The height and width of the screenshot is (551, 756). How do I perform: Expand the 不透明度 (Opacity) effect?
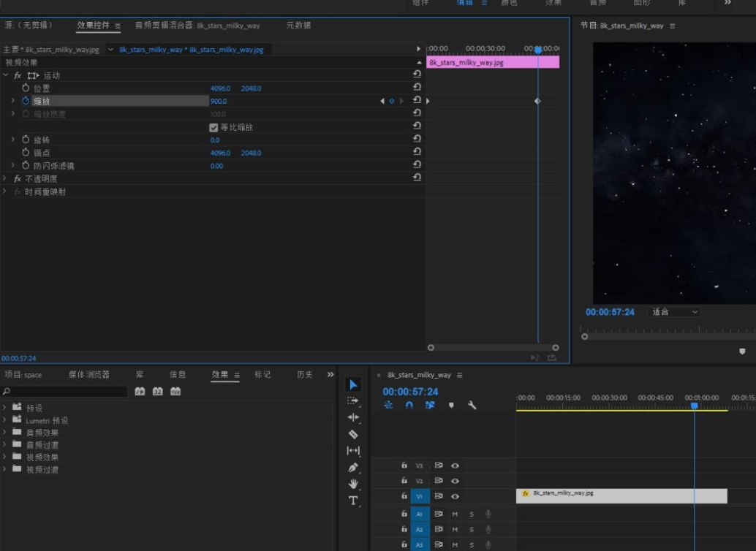[x=5, y=178]
